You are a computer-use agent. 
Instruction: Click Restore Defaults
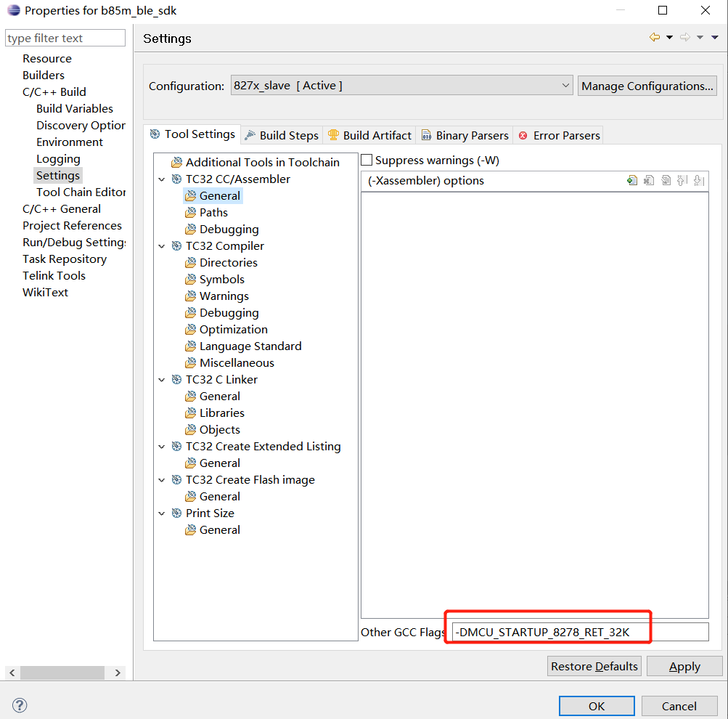pos(594,666)
